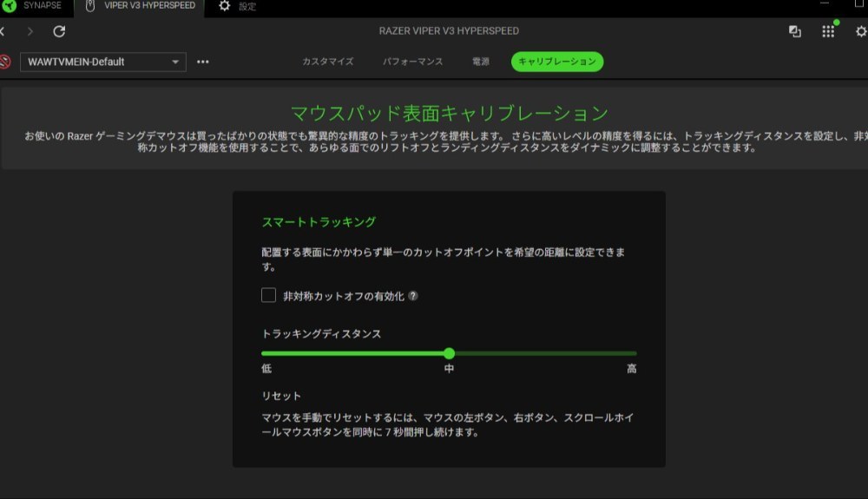This screenshot has height=499, width=868.
Task: Click the gear icon beside 設定
Action: (x=224, y=5)
